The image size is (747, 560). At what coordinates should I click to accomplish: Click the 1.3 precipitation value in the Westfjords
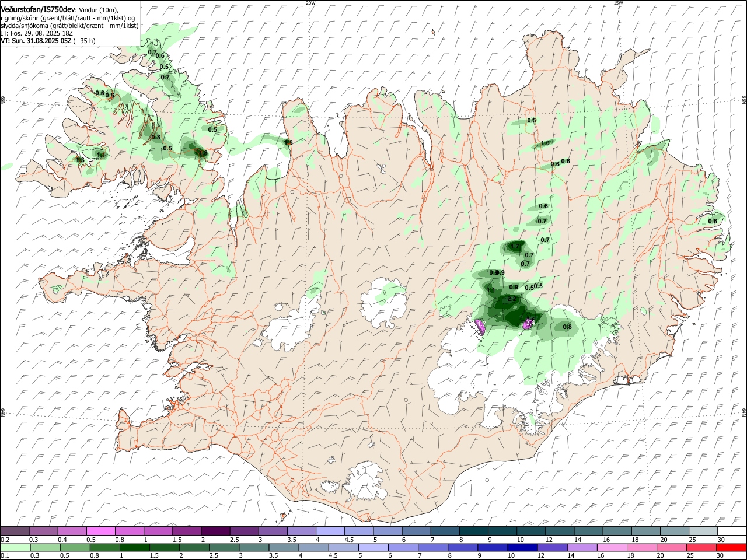[80, 160]
